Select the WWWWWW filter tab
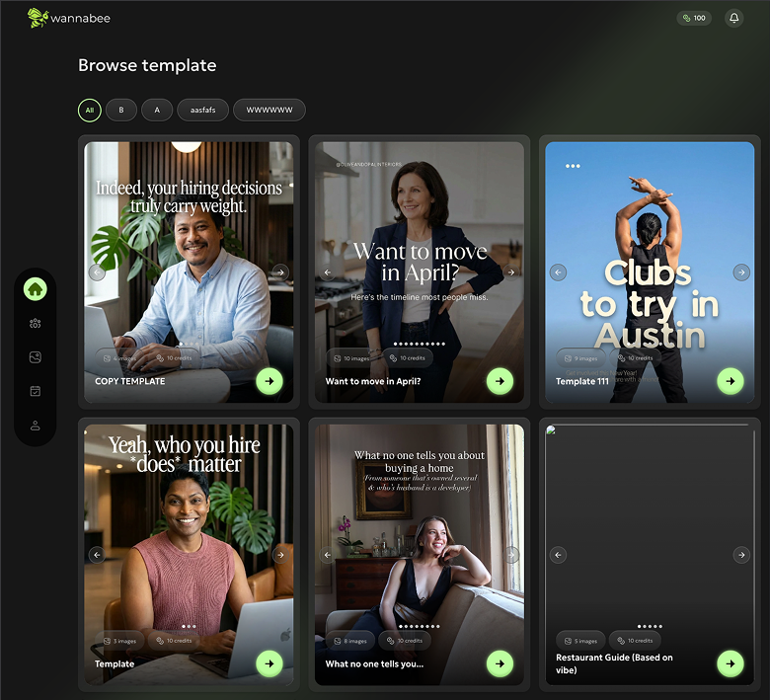The height and width of the screenshot is (700, 770). (x=269, y=110)
